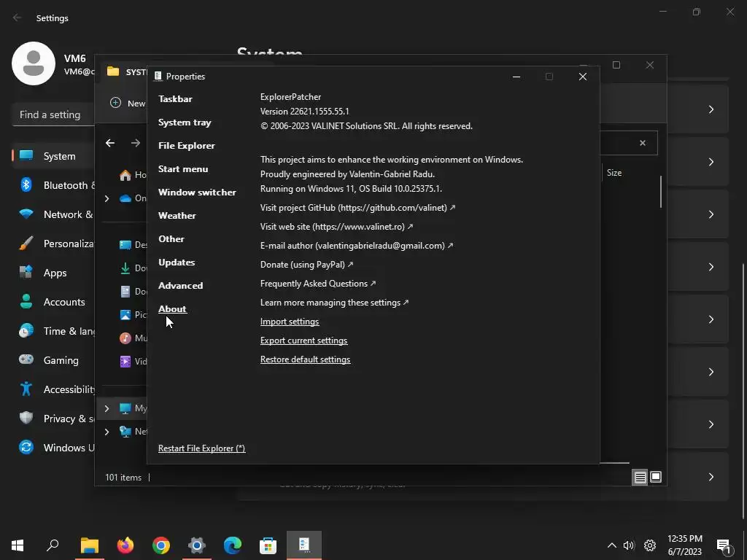
Task: Open System in Settings sidebar
Action: (x=53, y=156)
